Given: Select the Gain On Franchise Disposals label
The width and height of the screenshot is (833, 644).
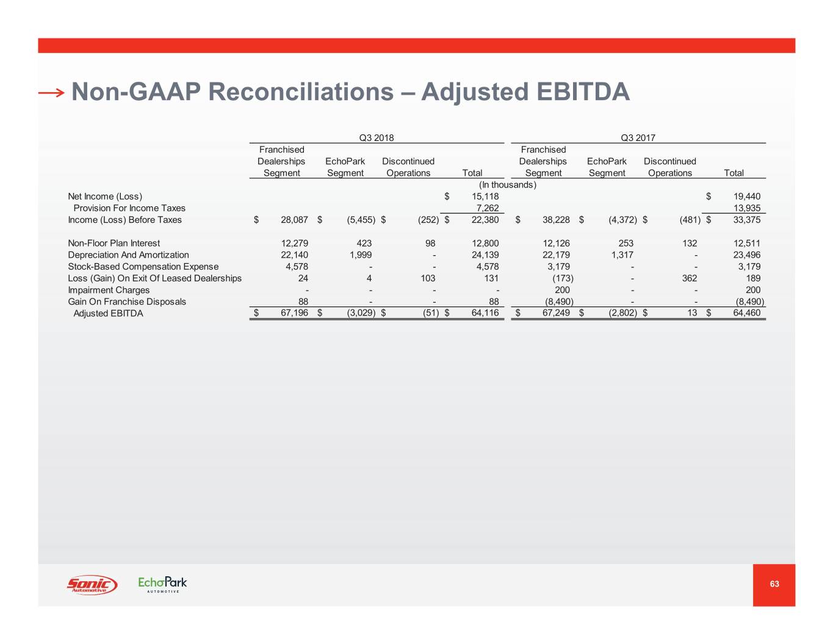Looking at the screenshot, I should [127, 302].
